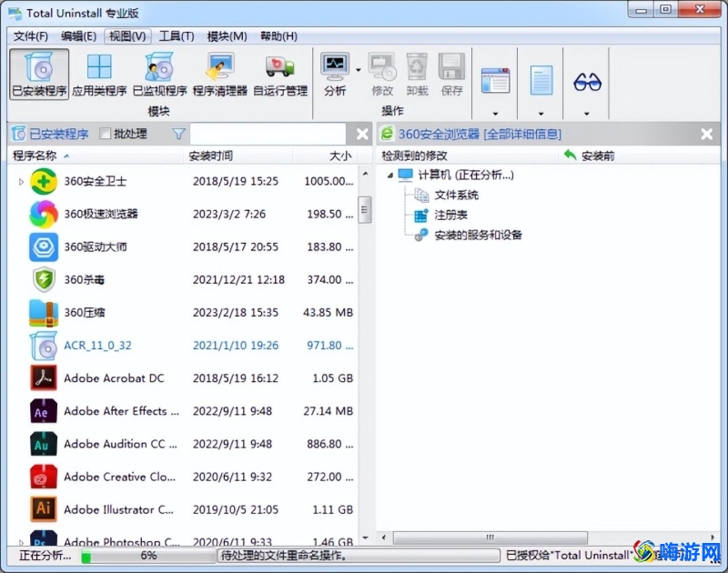Open the 文件(F) menu
The image size is (728, 573).
[31, 36]
